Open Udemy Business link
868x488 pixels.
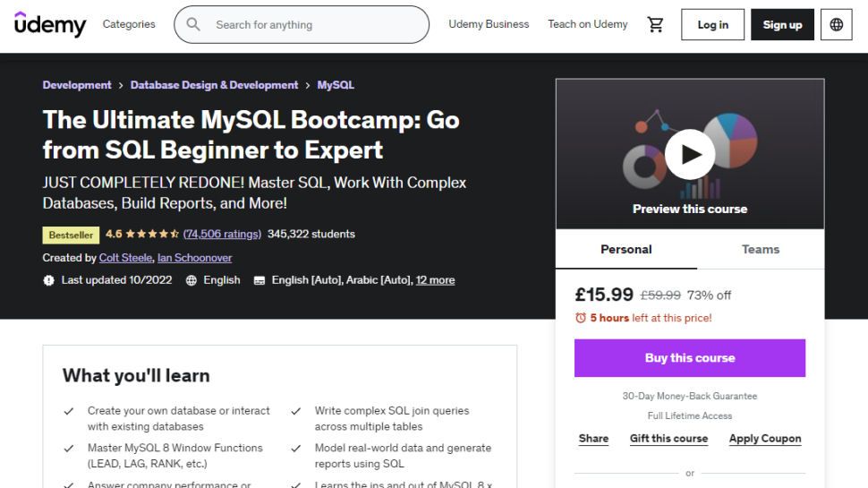(x=489, y=24)
